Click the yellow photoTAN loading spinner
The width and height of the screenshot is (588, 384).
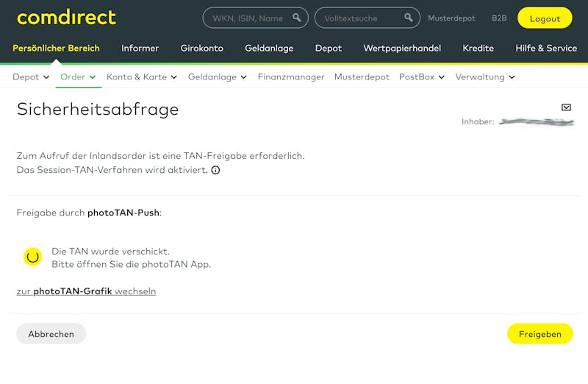point(32,257)
